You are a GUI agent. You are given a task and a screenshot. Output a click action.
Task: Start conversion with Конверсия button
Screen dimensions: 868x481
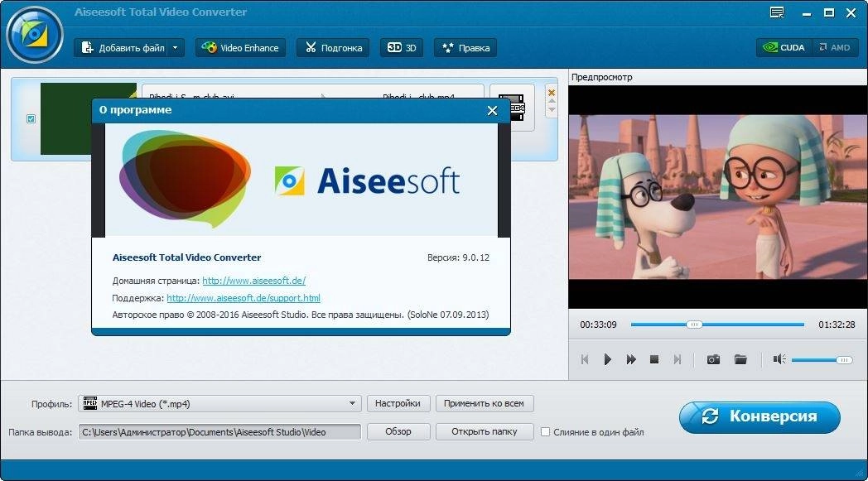pos(759,416)
